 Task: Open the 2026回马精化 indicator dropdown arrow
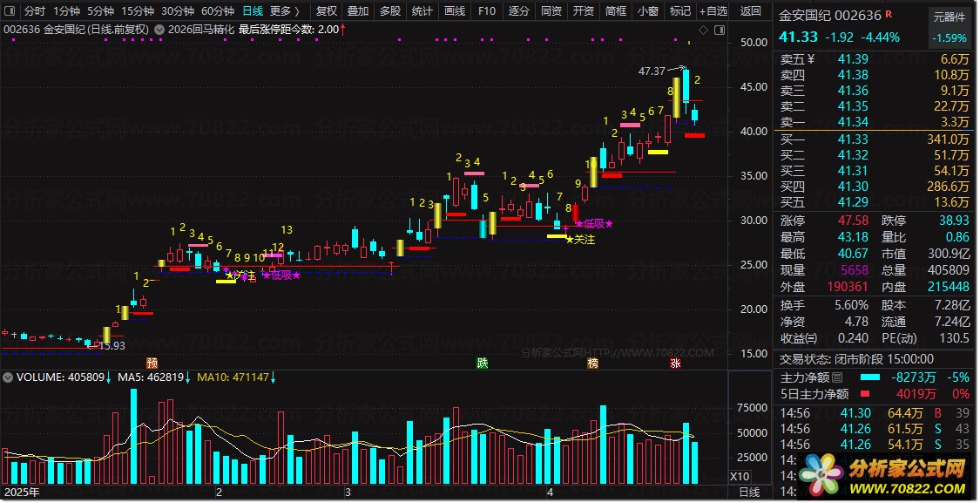159,30
